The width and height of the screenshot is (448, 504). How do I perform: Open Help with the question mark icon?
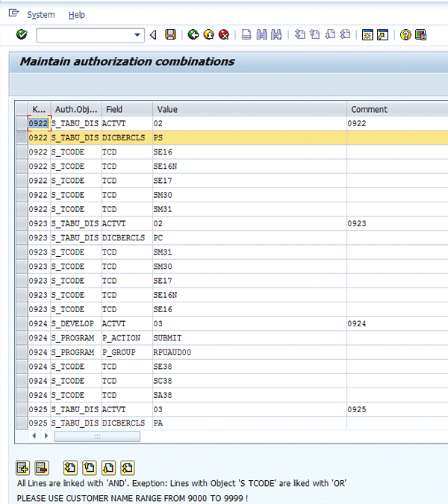point(405,35)
